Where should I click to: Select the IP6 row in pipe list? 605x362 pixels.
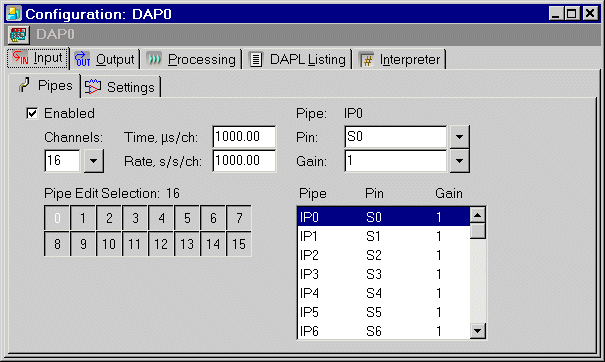click(384, 331)
